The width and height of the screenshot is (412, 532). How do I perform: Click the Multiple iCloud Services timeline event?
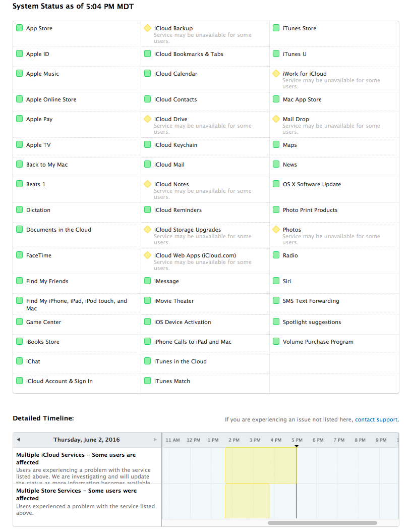point(76,458)
